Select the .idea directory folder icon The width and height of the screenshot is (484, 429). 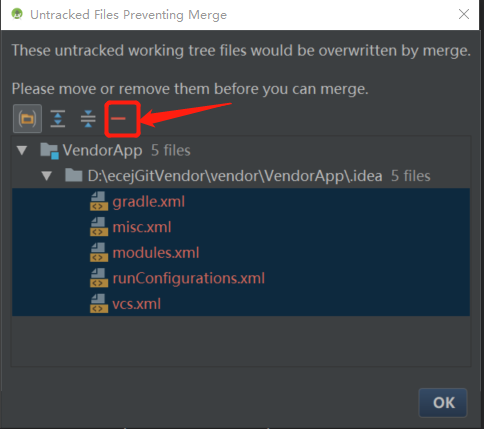74,175
